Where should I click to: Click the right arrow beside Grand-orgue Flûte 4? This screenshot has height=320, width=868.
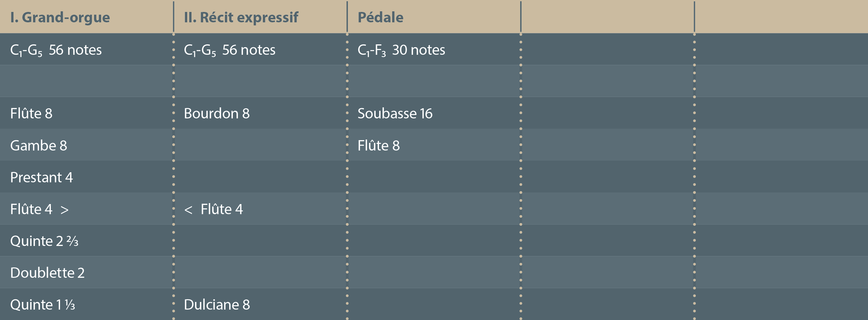click(65, 210)
